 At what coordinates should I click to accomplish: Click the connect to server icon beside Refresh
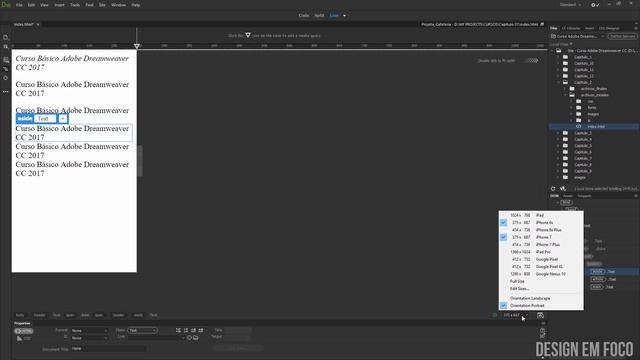click(563, 189)
